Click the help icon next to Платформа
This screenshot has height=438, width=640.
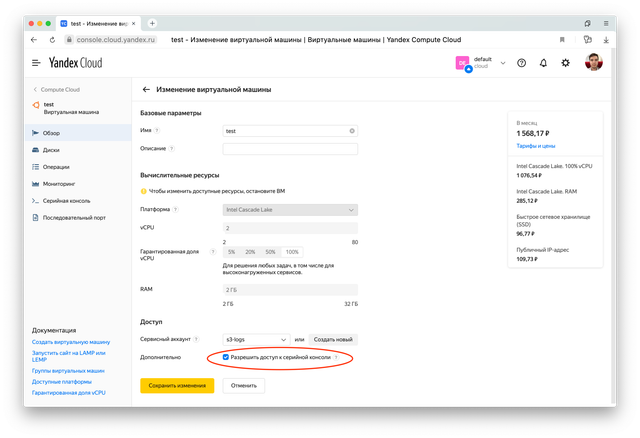click(x=177, y=210)
